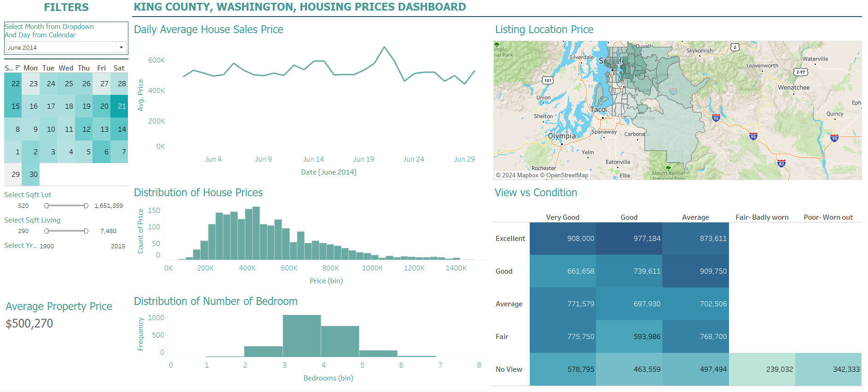
Task: Click the peak of the daily price line
Action: (x=384, y=47)
